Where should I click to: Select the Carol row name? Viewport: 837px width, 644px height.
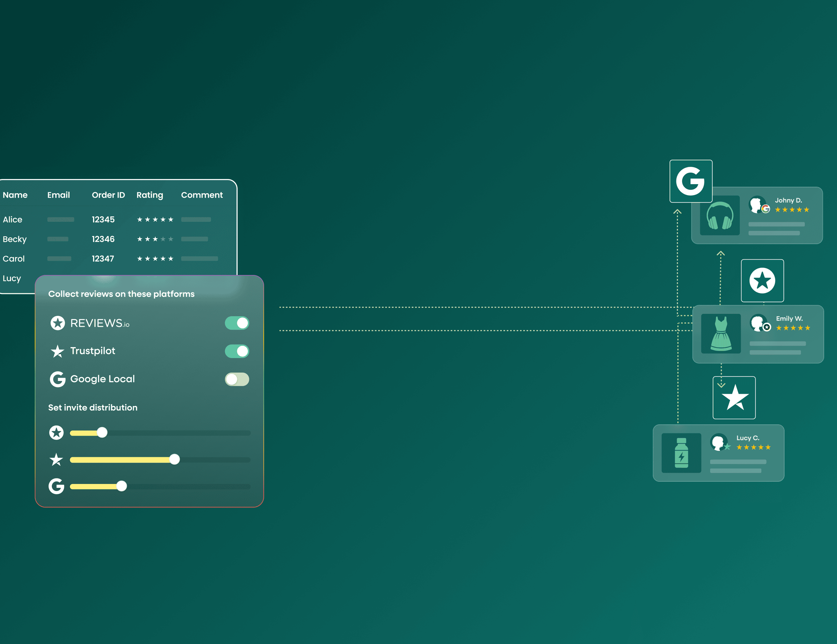click(14, 258)
